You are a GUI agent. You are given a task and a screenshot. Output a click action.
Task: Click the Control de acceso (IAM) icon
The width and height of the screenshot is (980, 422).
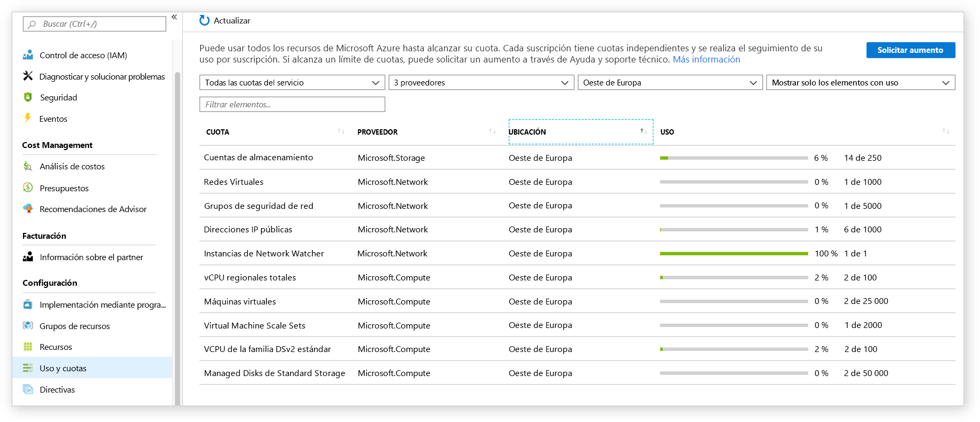[x=28, y=55]
